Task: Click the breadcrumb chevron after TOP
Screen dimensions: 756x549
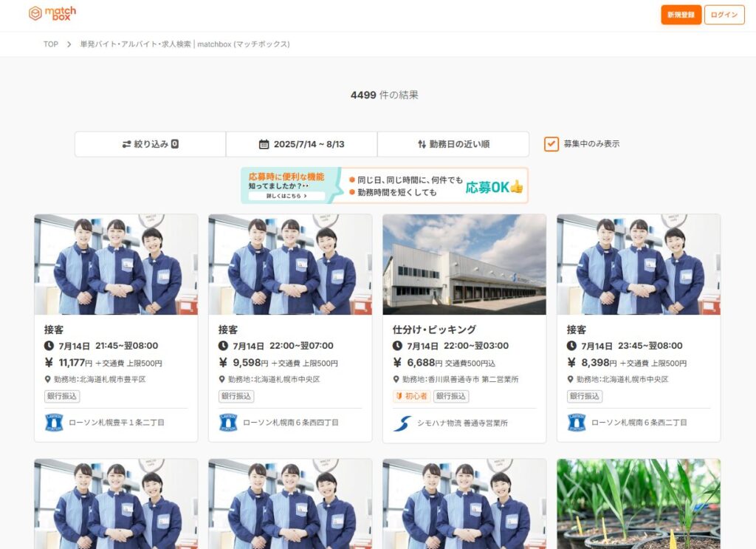Action: (69, 44)
